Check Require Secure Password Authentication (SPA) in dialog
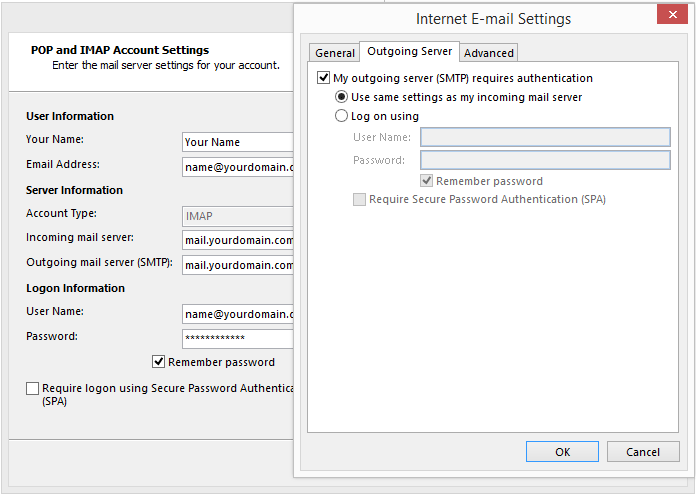The height and width of the screenshot is (496, 696). click(x=359, y=199)
